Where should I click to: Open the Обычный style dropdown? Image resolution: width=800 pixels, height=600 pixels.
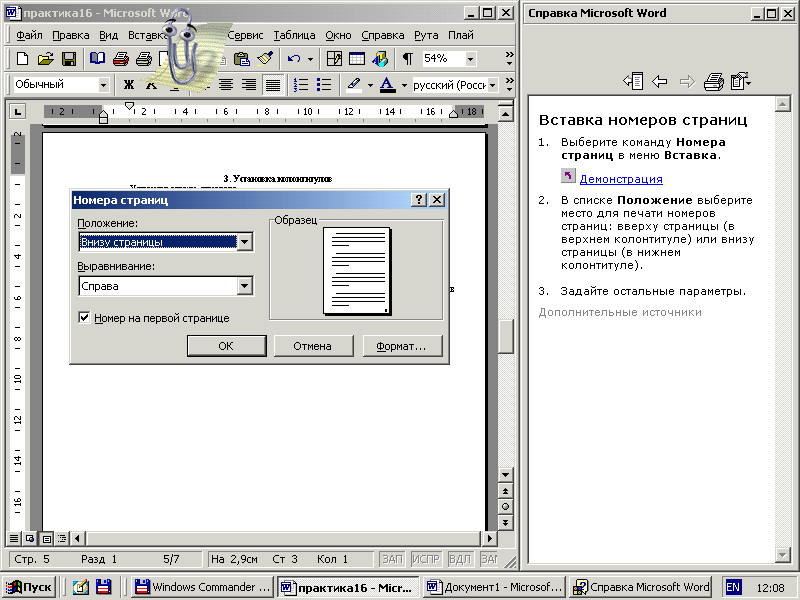click(104, 85)
